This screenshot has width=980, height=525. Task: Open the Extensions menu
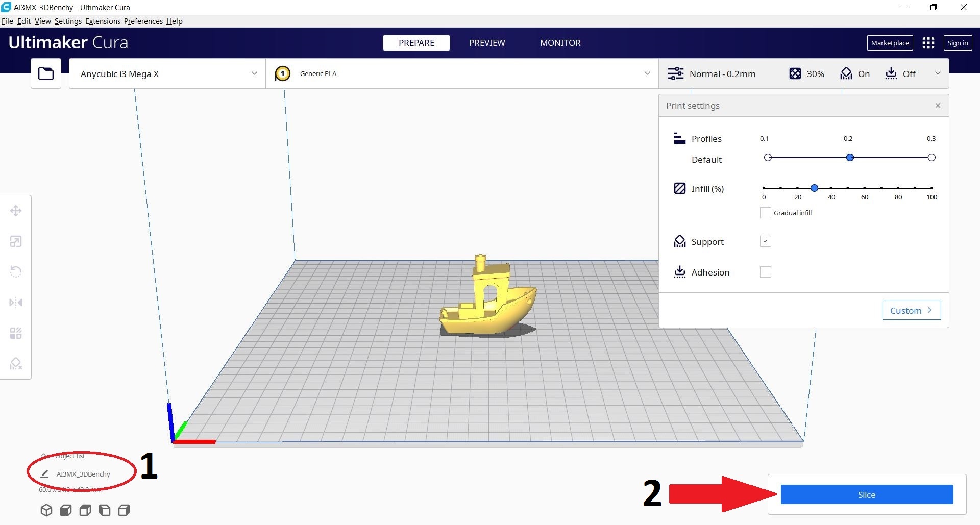pyautogui.click(x=103, y=21)
